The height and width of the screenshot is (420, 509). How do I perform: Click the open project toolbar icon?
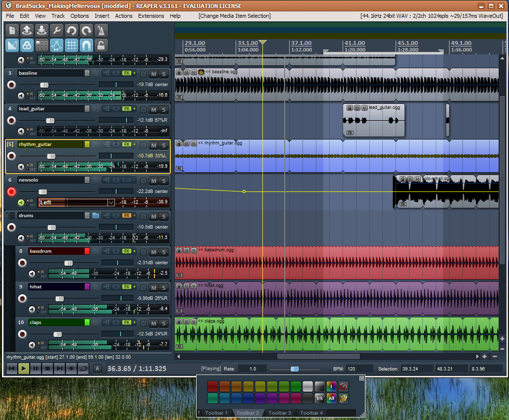27,31
